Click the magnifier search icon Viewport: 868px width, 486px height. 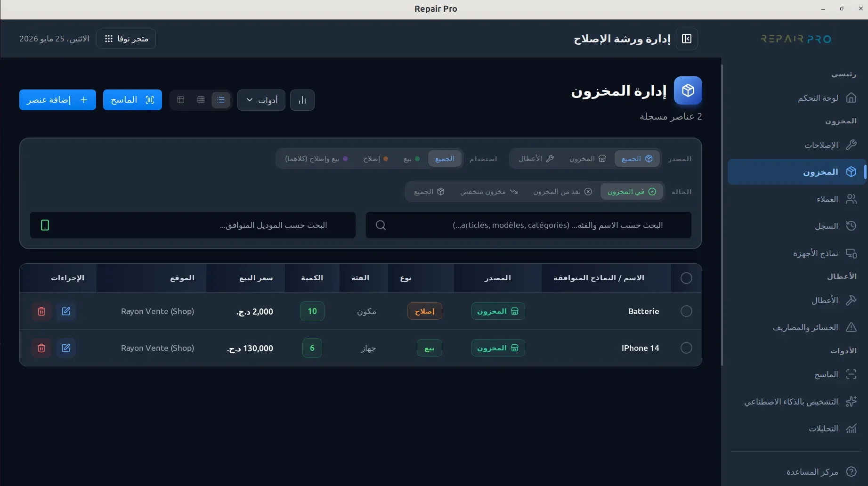pyautogui.click(x=381, y=225)
